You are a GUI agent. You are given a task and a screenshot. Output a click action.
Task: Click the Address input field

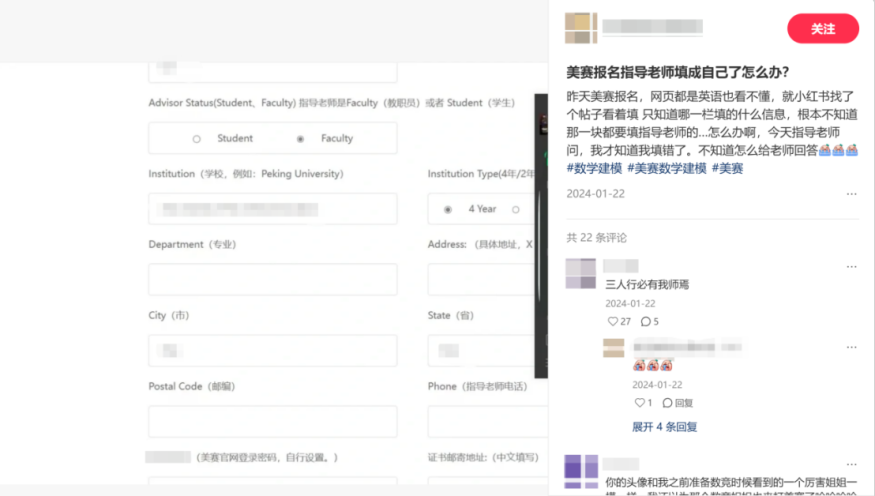pos(481,280)
